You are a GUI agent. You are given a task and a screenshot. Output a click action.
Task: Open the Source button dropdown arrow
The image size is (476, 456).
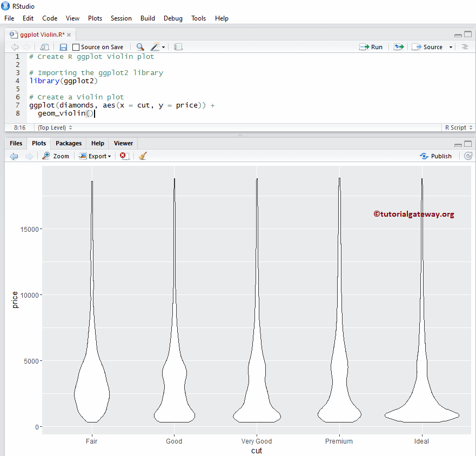[x=450, y=47]
